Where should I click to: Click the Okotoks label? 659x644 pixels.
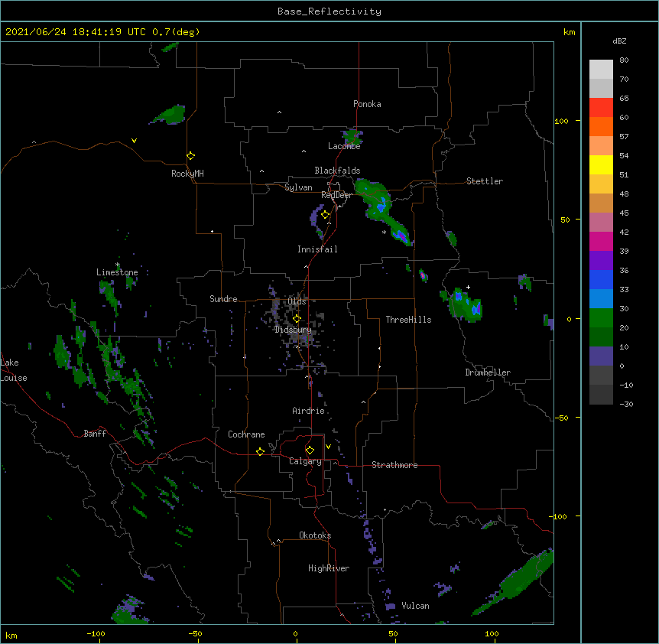click(315, 535)
